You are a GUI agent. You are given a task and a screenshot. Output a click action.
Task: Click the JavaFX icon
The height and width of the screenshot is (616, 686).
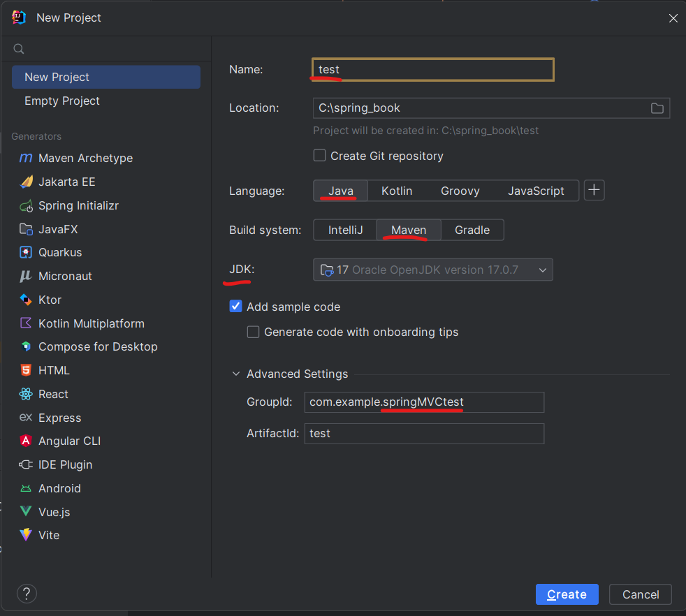27,229
